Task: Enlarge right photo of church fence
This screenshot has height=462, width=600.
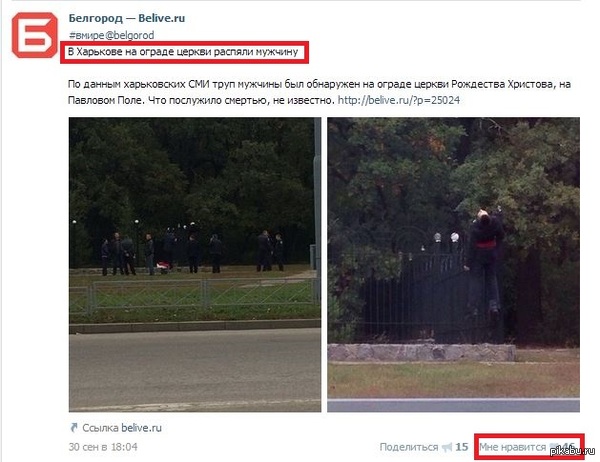Action: pos(453,264)
